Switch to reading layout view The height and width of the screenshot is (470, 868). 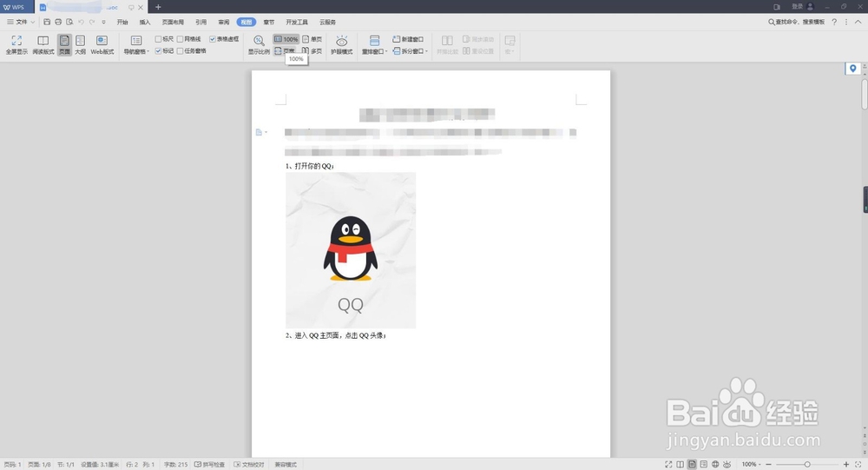tap(43, 44)
